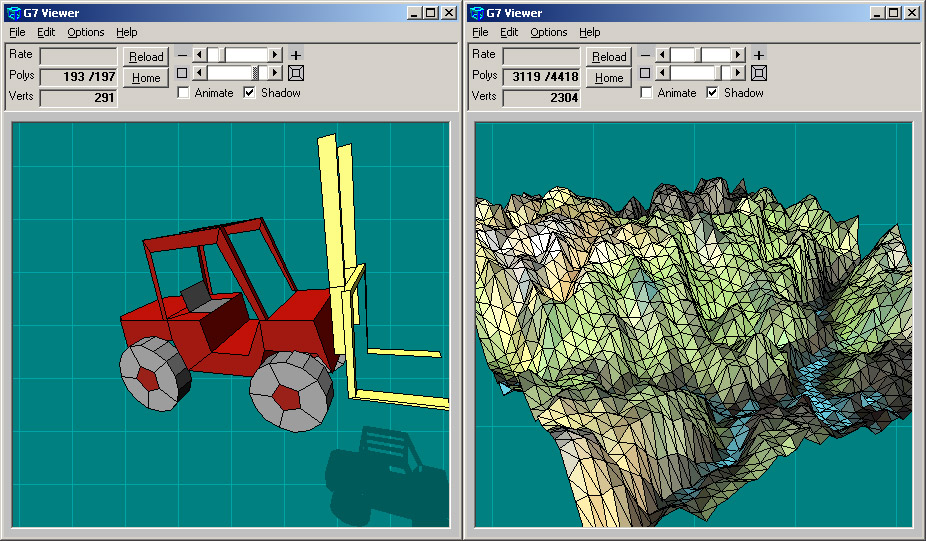Screen dimensions: 926x541
Task: Click the plus icon in the terrain viewer
Action: click(x=759, y=55)
